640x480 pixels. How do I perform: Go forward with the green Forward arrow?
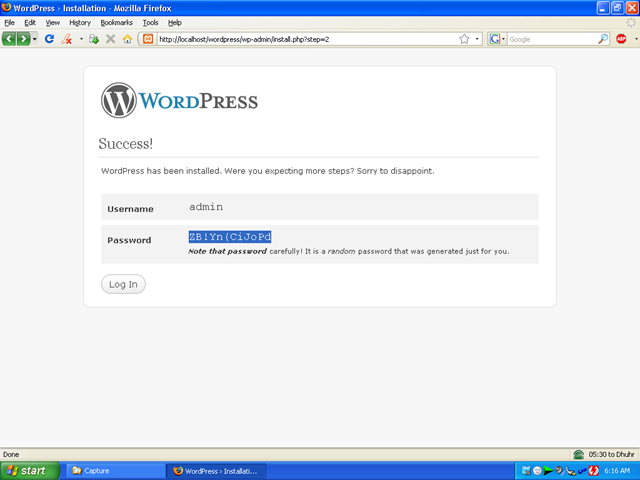pyautogui.click(x=23, y=39)
